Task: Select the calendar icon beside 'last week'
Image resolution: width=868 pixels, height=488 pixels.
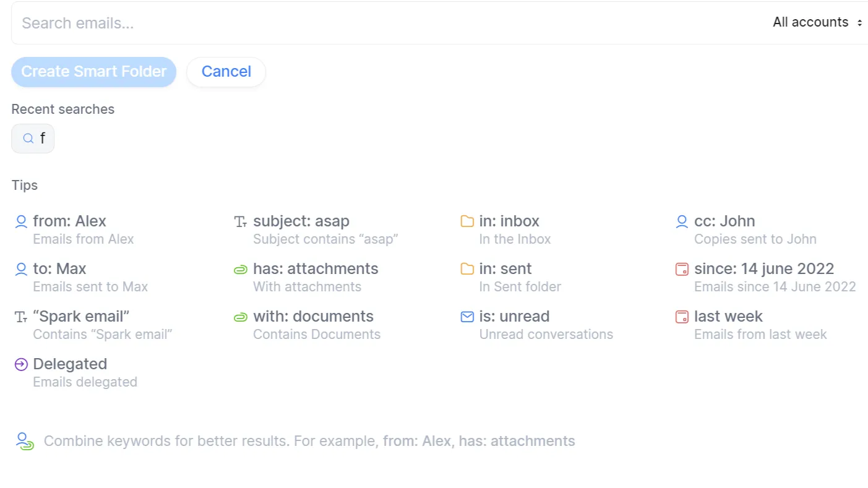Action: [682, 317]
